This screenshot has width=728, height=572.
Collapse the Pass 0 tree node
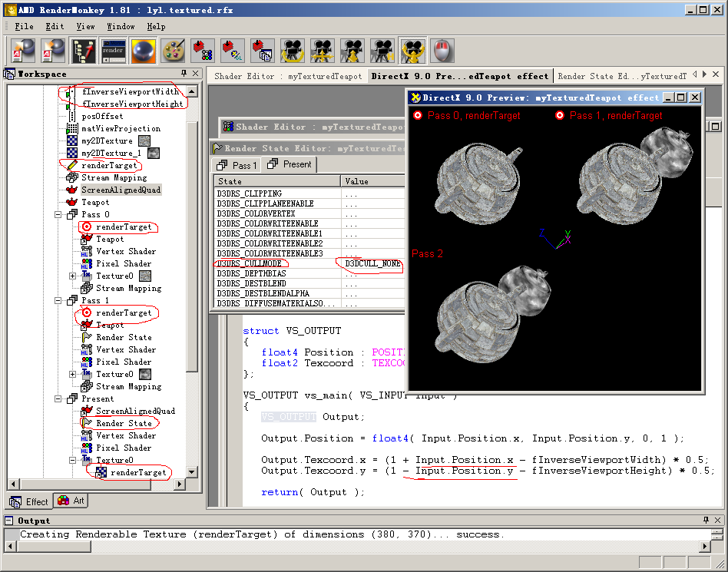(58, 214)
